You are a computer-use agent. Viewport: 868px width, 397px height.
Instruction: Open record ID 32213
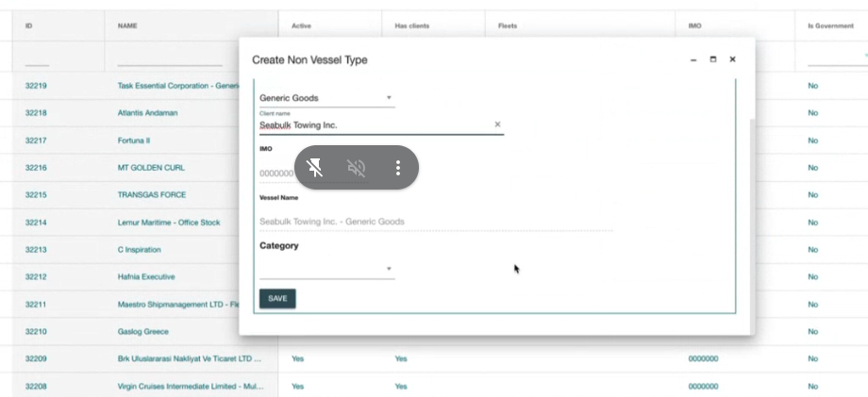coord(36,249)
